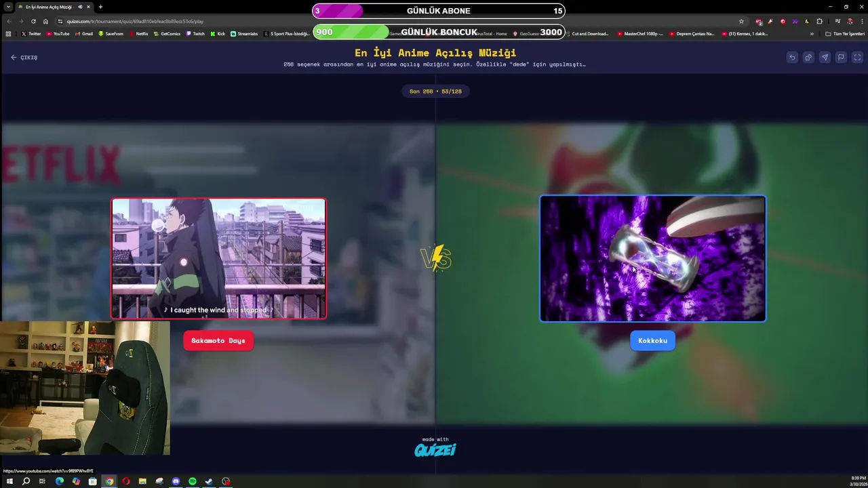Open the Copilot icon on the taskbar
The width and height of the screenshot is (868, 488).
[x=76, y=481]
